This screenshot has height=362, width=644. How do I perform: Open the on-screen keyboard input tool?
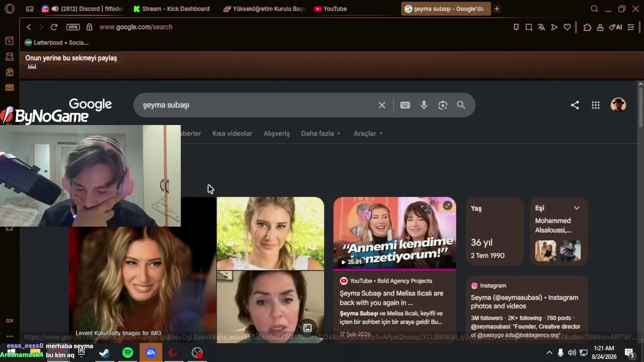(405, 105)
